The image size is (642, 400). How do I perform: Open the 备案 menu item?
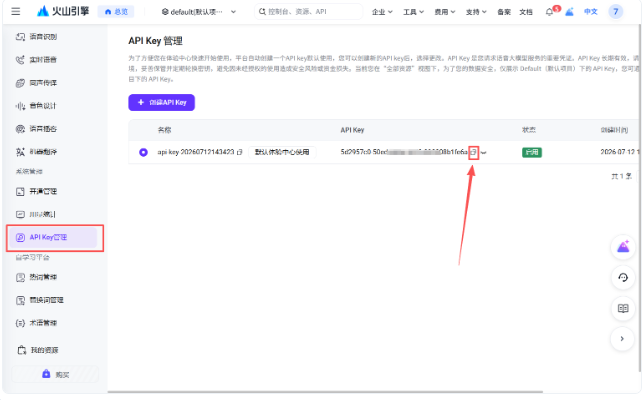(x=504, y=12)
